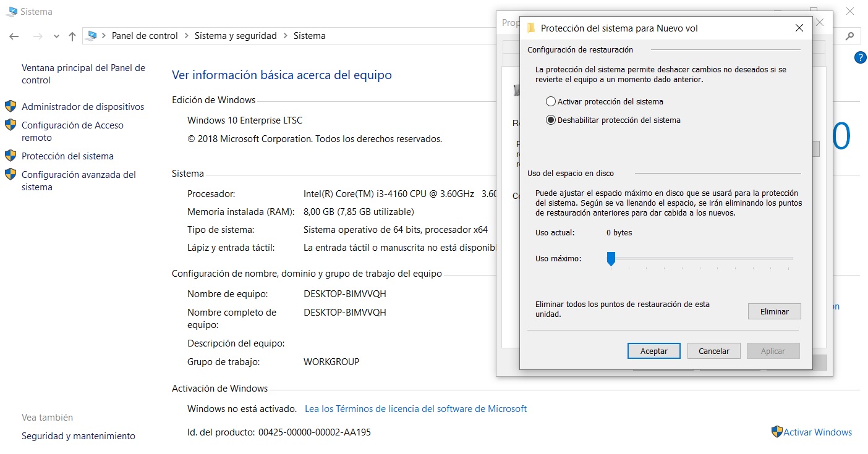Open Administrador de dispositivos link
The image size is (868, 454).
tap(82, 107)
